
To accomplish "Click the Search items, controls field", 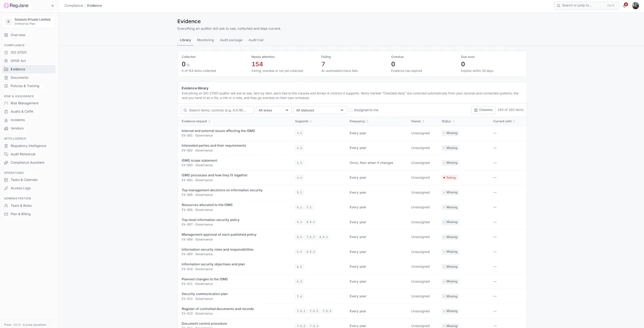I will tap(217, 110).
